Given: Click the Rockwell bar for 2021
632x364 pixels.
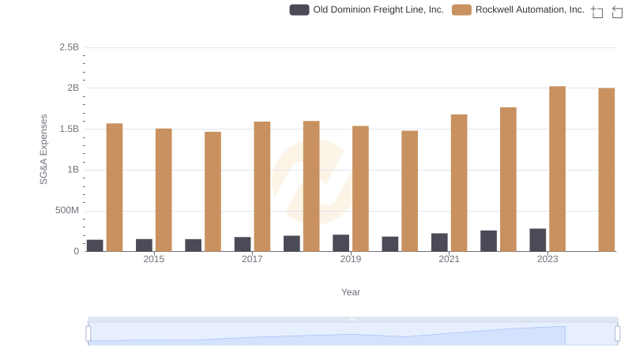Looking at the screenshot, I should 459,183.
